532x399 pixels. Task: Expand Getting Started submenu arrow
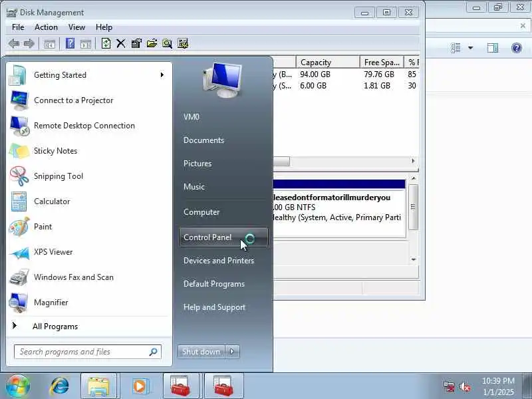(x=162, y=74)
